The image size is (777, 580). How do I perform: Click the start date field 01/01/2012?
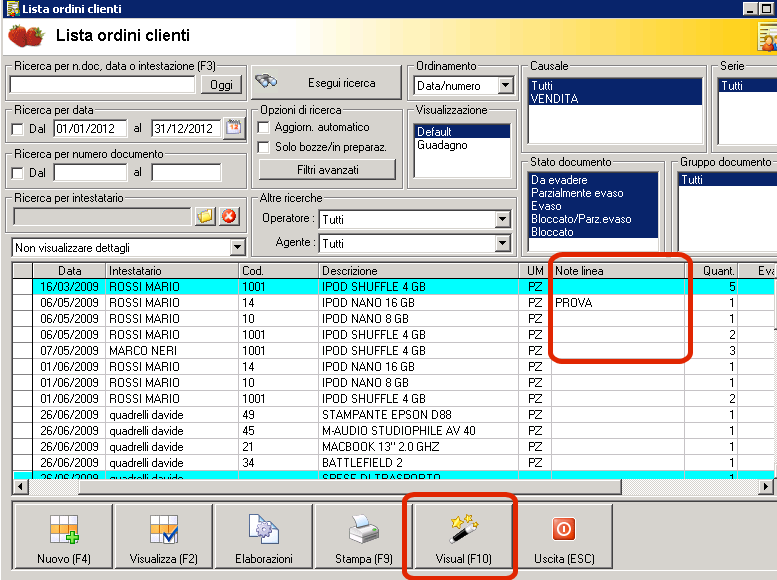90,129
